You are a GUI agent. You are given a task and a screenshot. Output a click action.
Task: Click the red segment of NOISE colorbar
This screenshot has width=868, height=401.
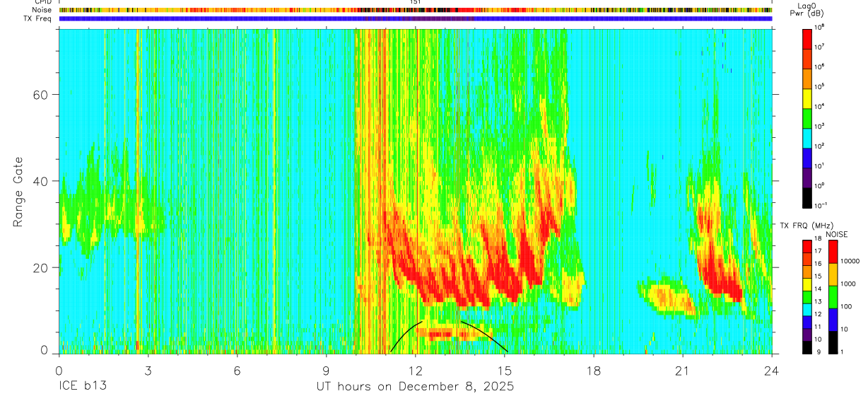click(x=833, y=251)
